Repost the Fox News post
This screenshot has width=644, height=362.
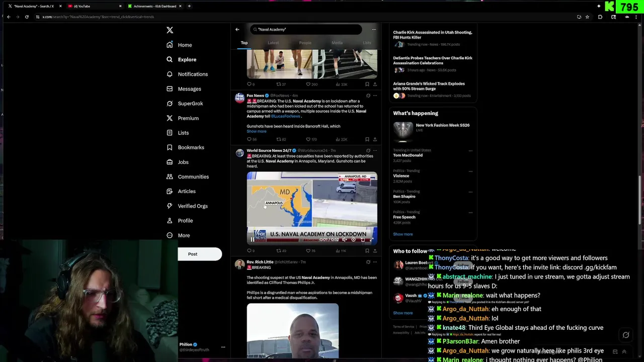(x=279, y=139)
